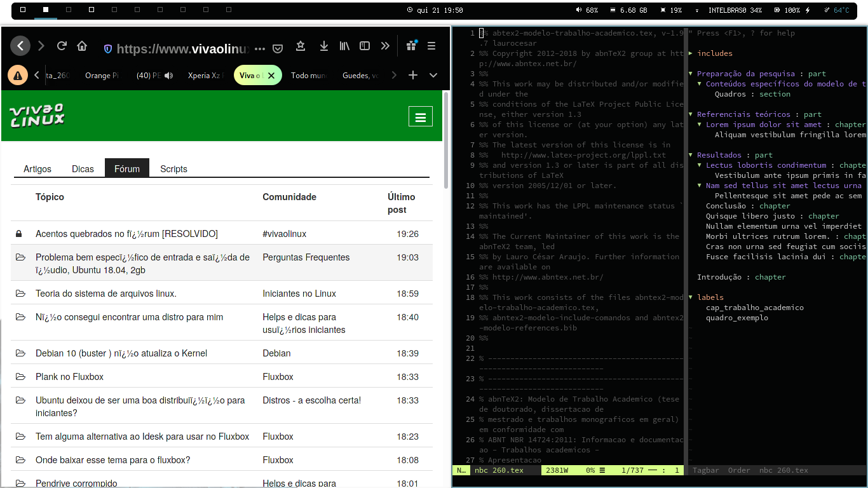
Task: Switch to the Artigos tab
Action: click(x=37, y=169)
